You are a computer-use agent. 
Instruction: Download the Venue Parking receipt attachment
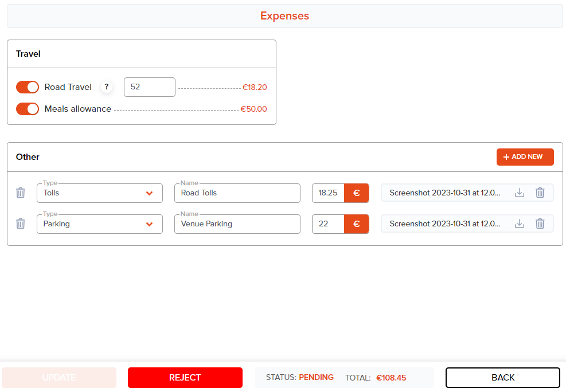click(520, 224)
